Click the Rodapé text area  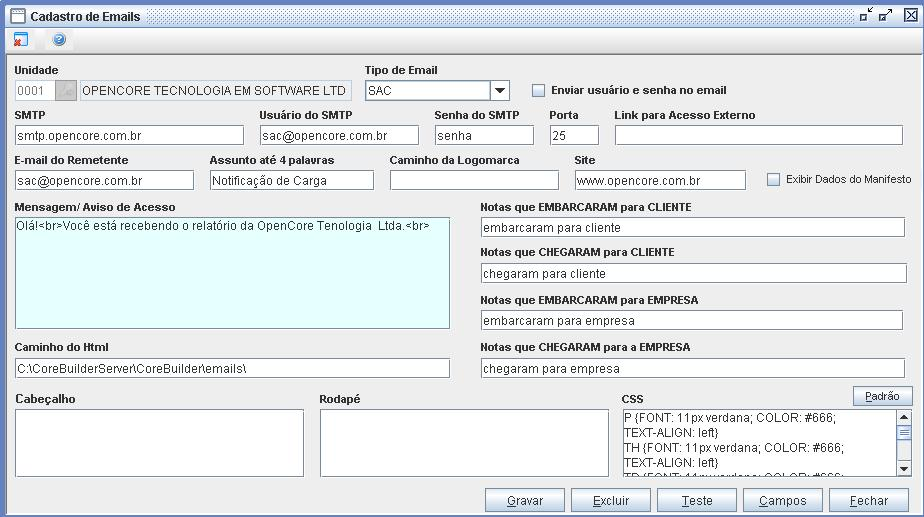point(464,443)
